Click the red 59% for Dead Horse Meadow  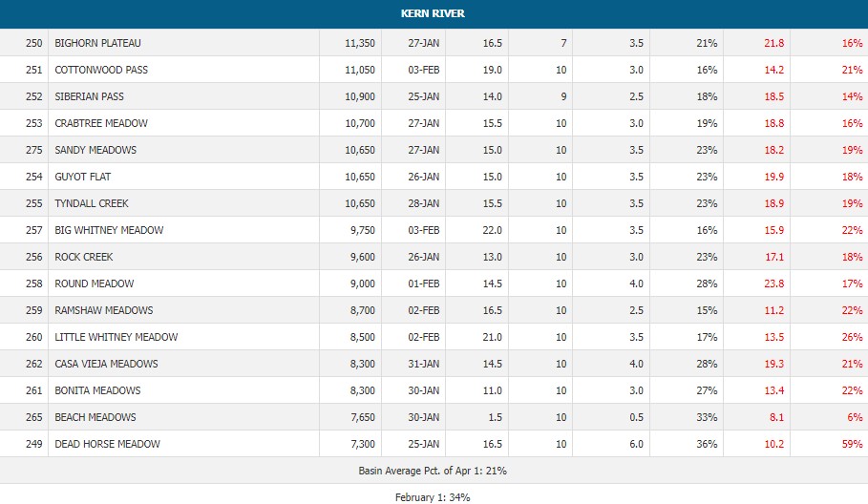click(852, 444)
